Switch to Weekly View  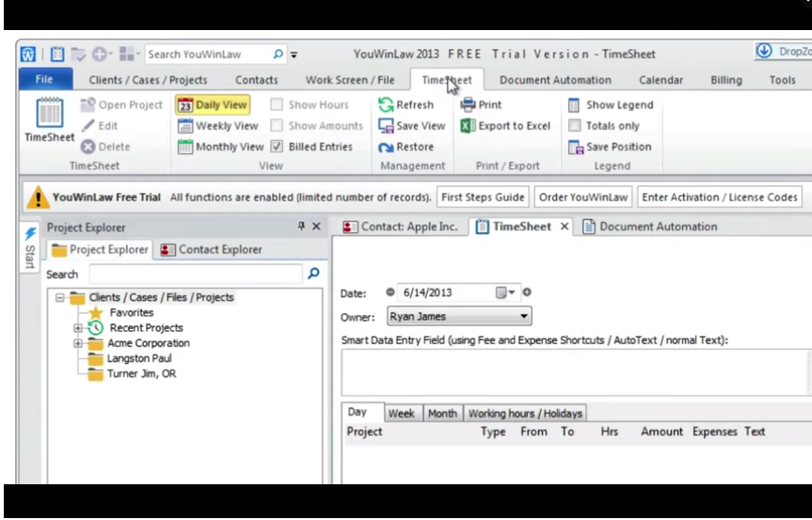(x=217, y=126)
